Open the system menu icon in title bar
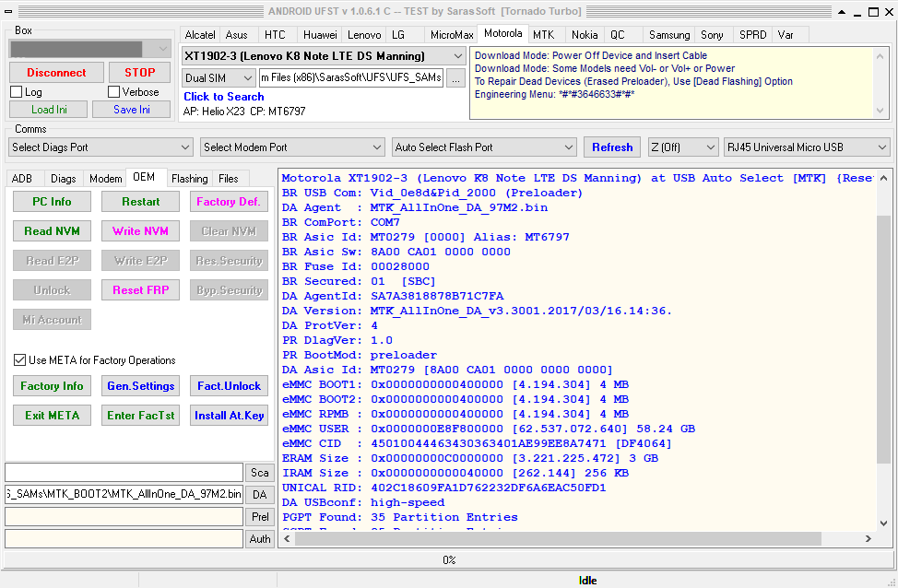Screen dimensions: 898x588 8,11
